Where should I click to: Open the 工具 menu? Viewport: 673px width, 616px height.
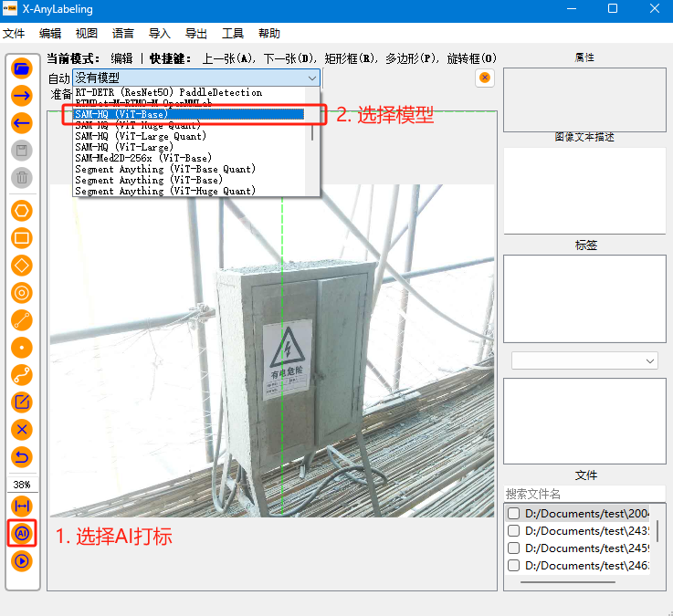click(x=233, y=34)
